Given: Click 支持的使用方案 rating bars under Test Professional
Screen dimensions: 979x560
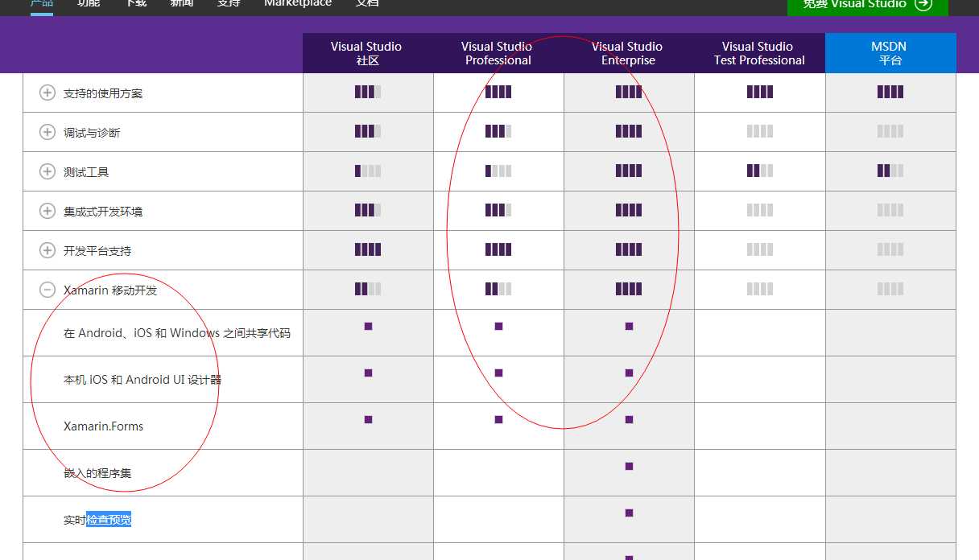Looking at the screenshot, I should pyautogui.click(x=759, y=92).
